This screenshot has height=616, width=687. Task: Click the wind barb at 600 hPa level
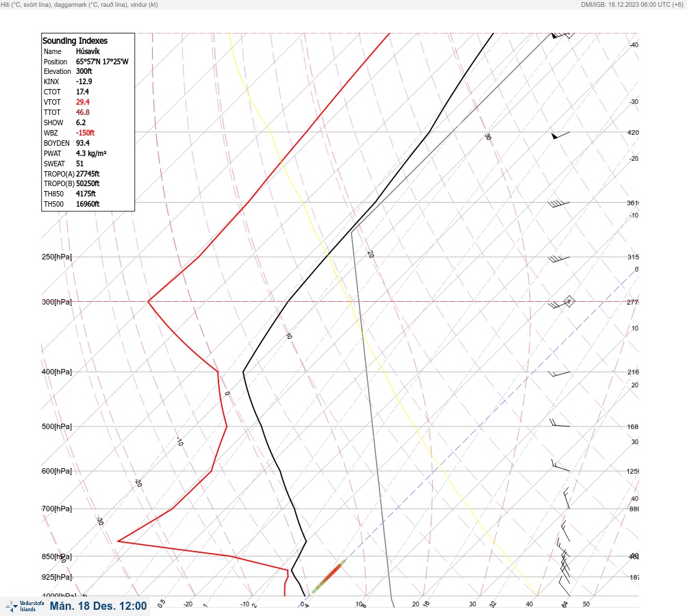coord(560,465)
